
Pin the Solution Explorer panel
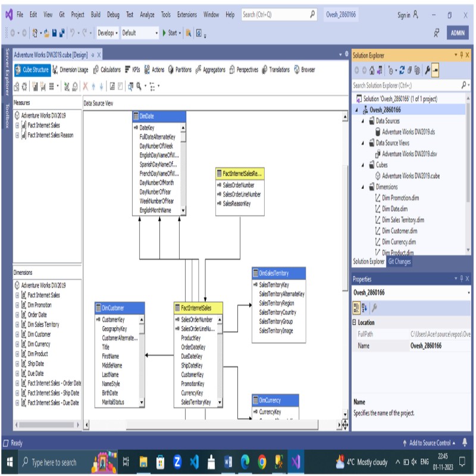tap(462, 55)
